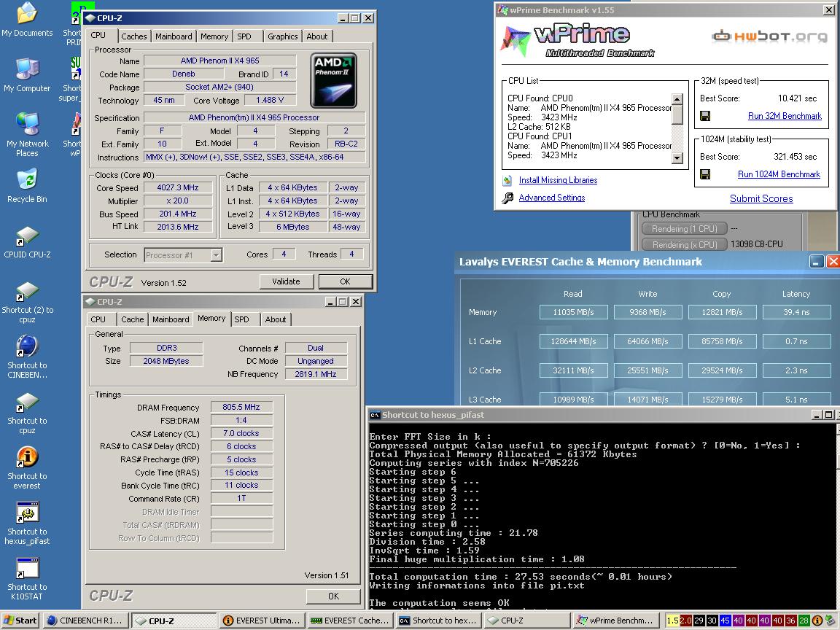The width and height of the screenshot is (840, 630).
Task: Click the Windows Start button
Action: [20, 621]
